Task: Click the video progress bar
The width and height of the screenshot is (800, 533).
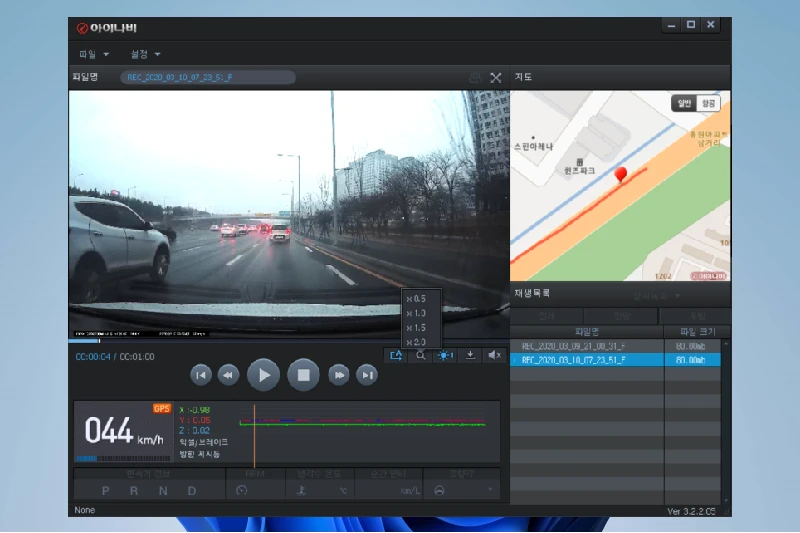Action: pyautogui.click(x=289, y=341)
